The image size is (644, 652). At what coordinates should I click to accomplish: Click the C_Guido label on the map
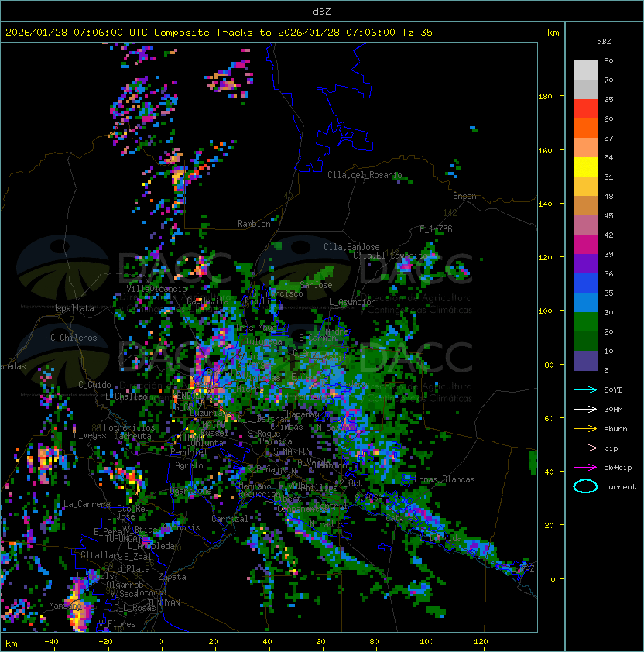tap(94, 385)
